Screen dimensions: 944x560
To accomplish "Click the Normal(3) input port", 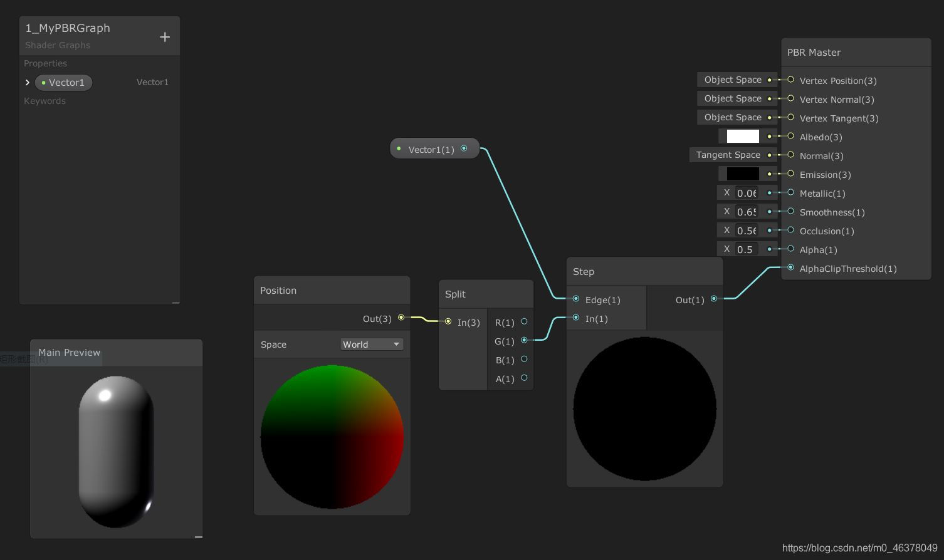I will [x=790, y=155].
